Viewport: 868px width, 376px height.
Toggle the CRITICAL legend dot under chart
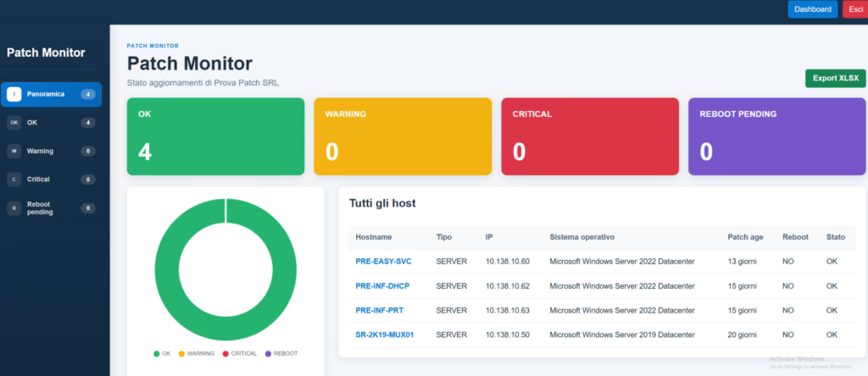tap(225, 353)
